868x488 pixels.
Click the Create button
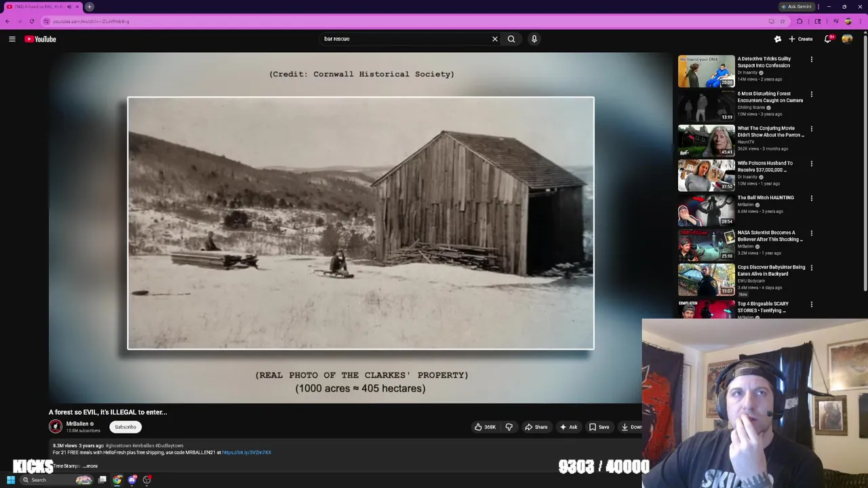point(801,39)
